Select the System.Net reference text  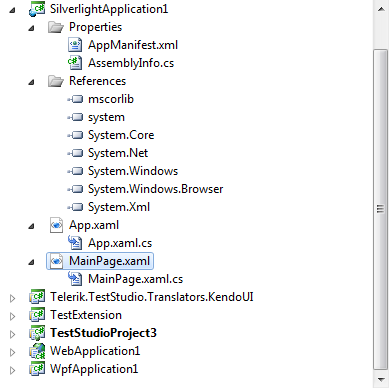[118, 153]
